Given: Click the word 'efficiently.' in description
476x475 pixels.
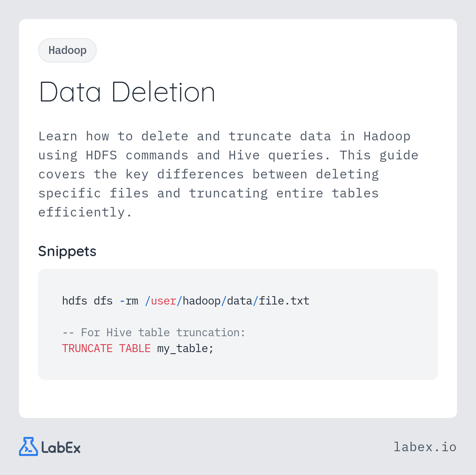Looking at the screenshot, I should pyautogui.click(x=85, y=213).
